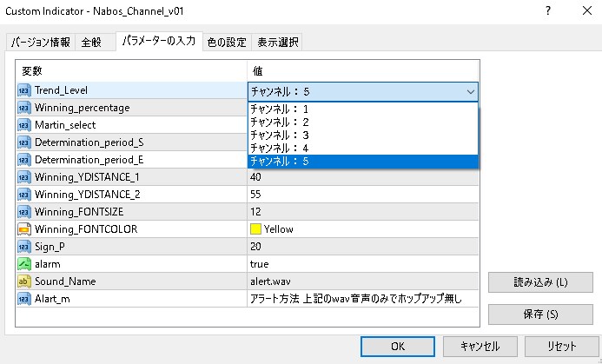Open the 色の設定 tab

(x=227, y=42)
